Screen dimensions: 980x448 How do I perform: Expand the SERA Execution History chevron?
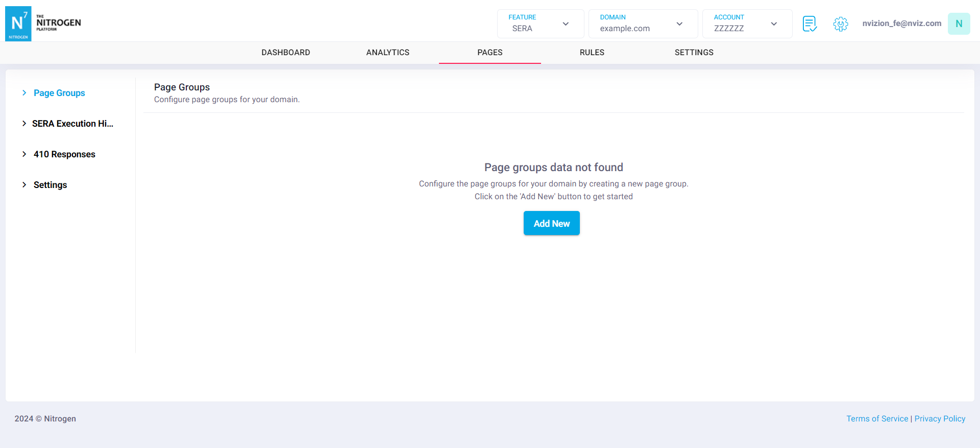(x=24, y=124)
